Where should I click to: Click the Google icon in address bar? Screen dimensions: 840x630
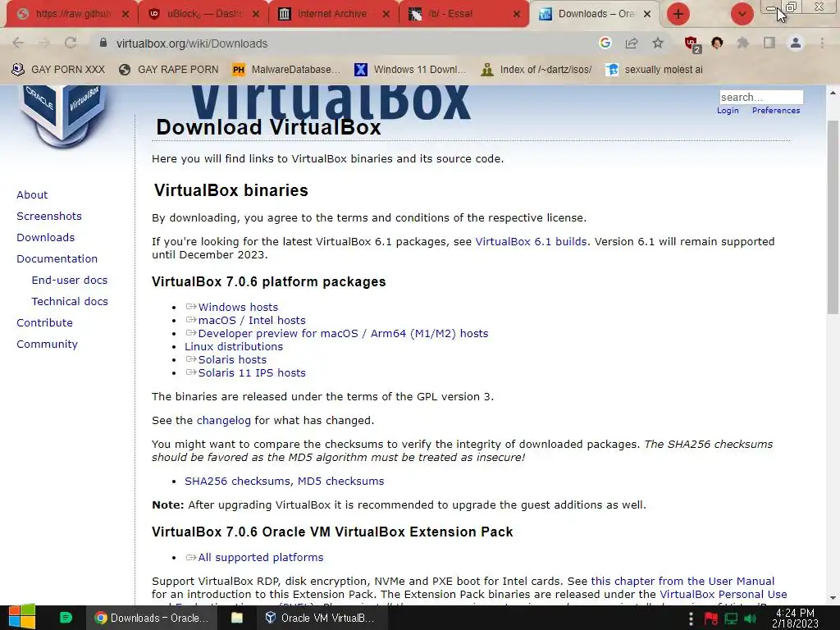pyautogui.click(x=605, y=43)
